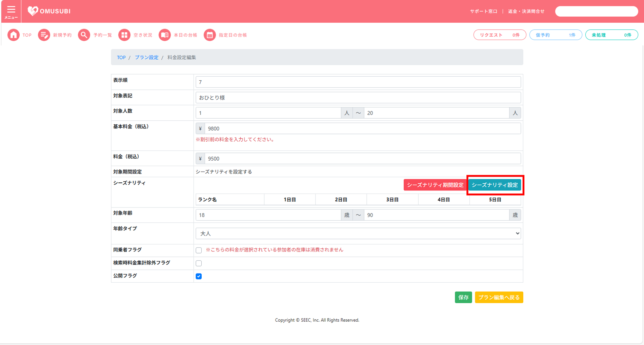This screenshot has height=345, width=644.
Task: Open the 予約一覧 search icon
Action: tap(84, 35)
